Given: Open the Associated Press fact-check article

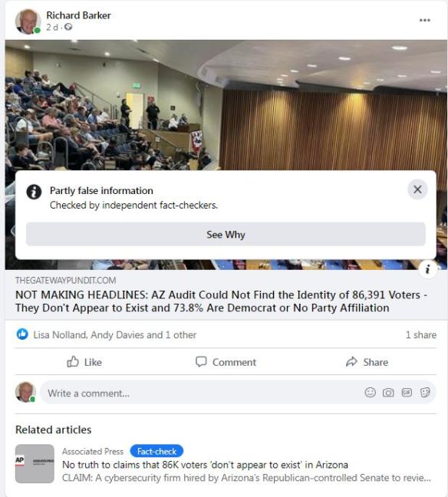Looking at the screenshot, I should pos(205,465).
